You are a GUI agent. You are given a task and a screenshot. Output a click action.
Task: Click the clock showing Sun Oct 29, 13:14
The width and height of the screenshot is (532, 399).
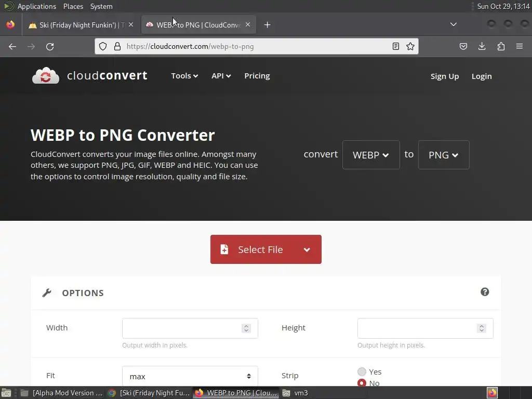[503, 6]
